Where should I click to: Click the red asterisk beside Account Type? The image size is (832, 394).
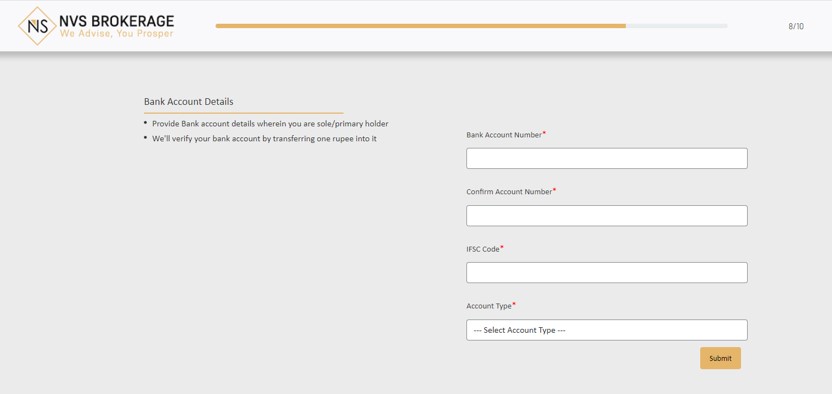coord(514,304)
